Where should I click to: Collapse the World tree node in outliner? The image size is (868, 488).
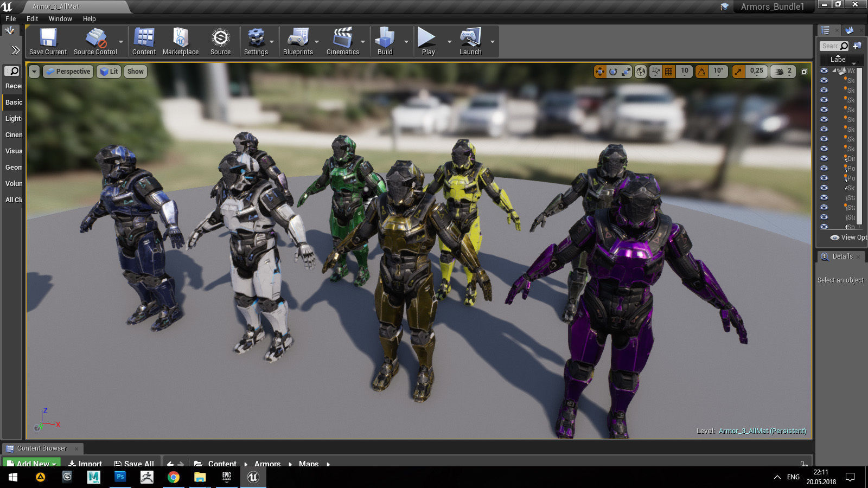click(x=834, y=70)
